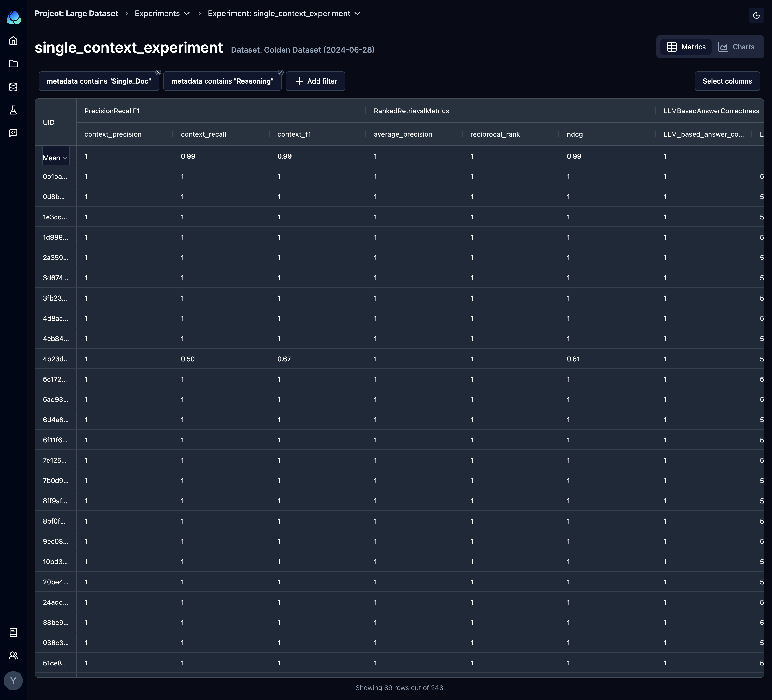Select the row with UID 1d988...

click(400, 237)
